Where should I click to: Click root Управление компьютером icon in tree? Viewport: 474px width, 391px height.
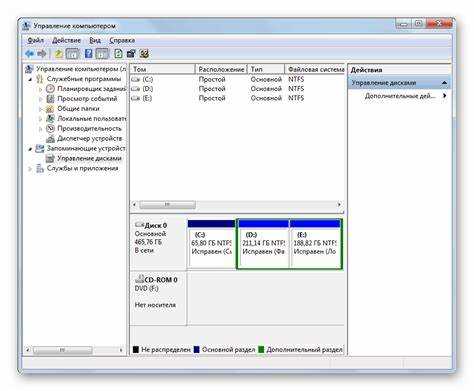tap(29, 69)
